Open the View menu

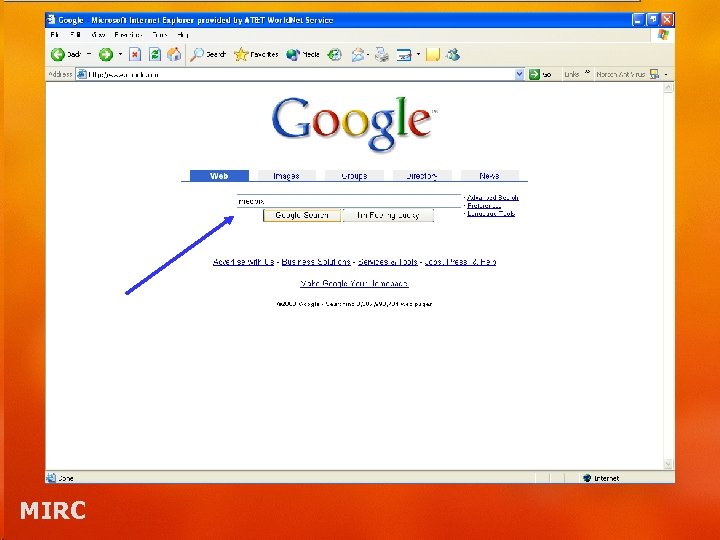(97, 35)
